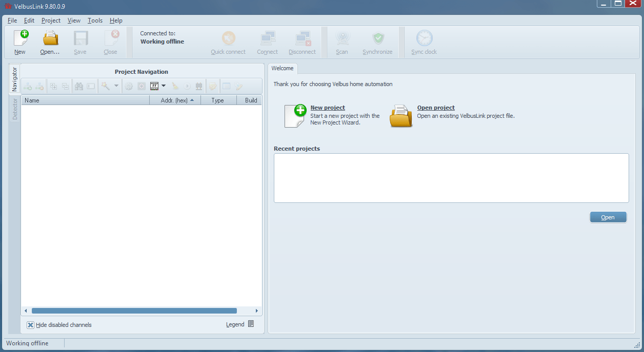This screenshot has width=644, height=352.
Task: Toggle the Hide disabled channels checkbox
Action: tap(29, 324)
